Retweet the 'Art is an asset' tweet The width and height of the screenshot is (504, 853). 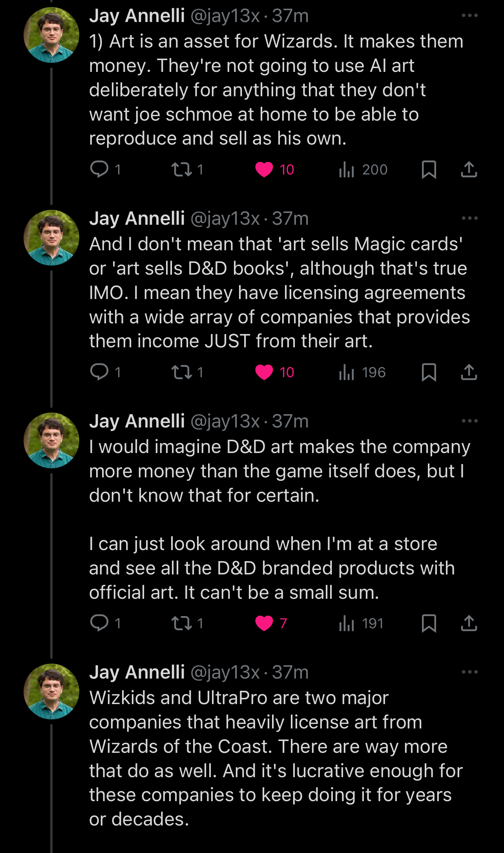click(x=181, y=169)
